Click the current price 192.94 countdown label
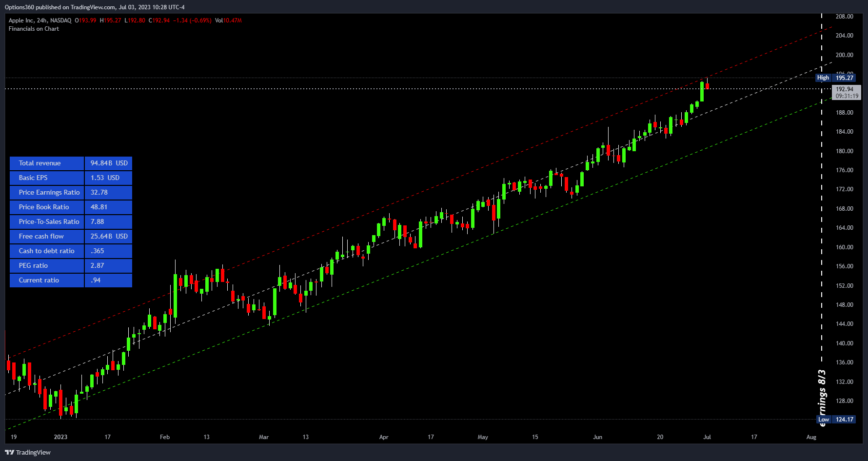 847,93
